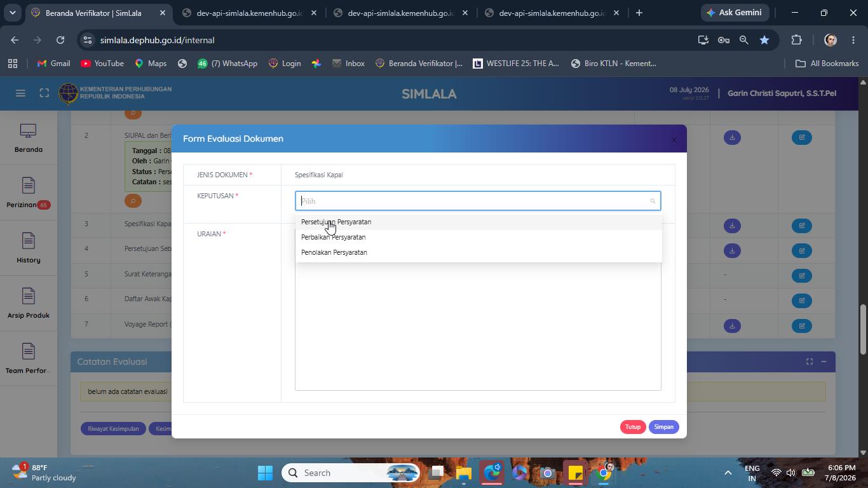Click user name Garin Christi Saputri

pos(782,93)
